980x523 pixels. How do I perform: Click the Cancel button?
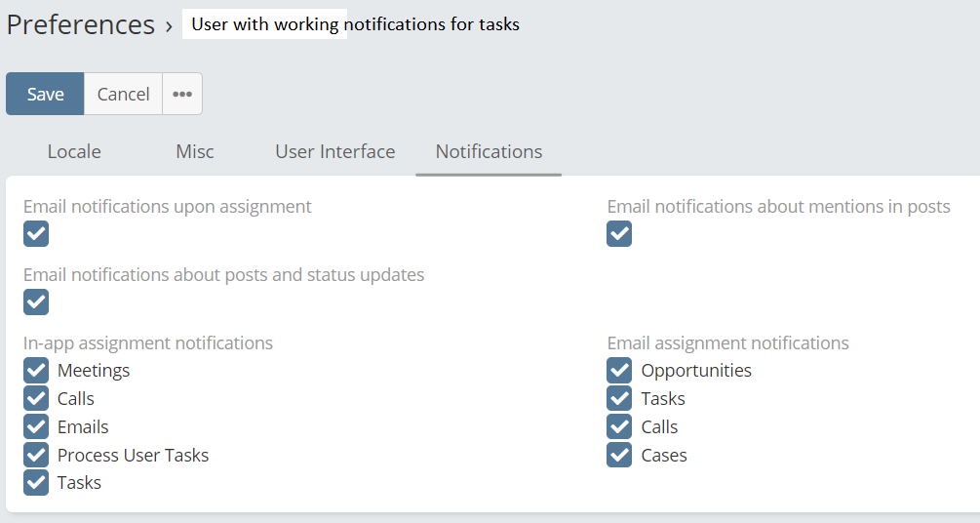[x=123, y=94]
